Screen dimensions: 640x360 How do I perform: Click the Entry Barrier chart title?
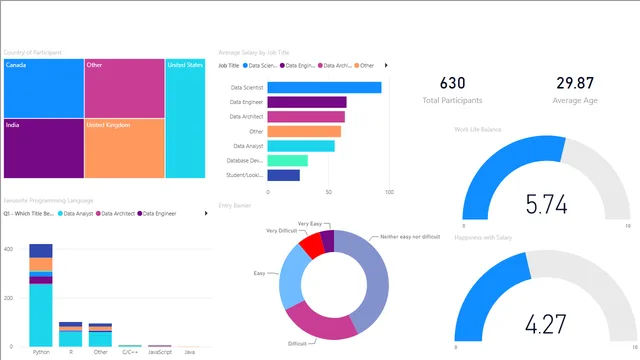point(235,205)
